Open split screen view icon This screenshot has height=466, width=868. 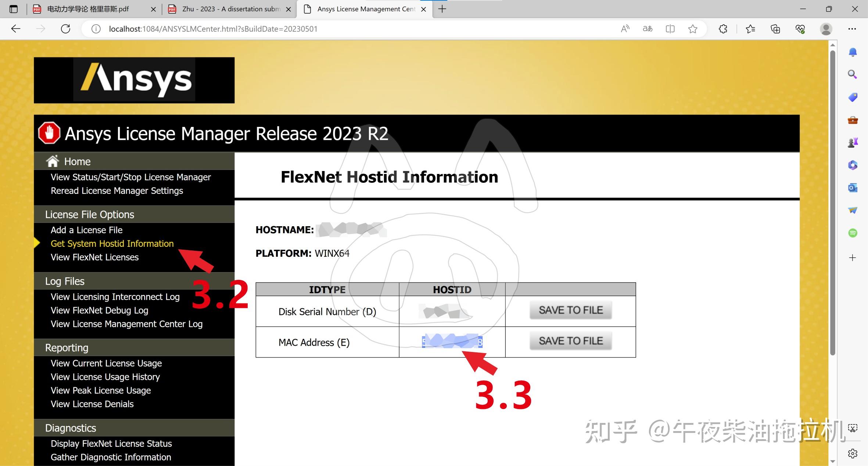click(x=670, y=29)
